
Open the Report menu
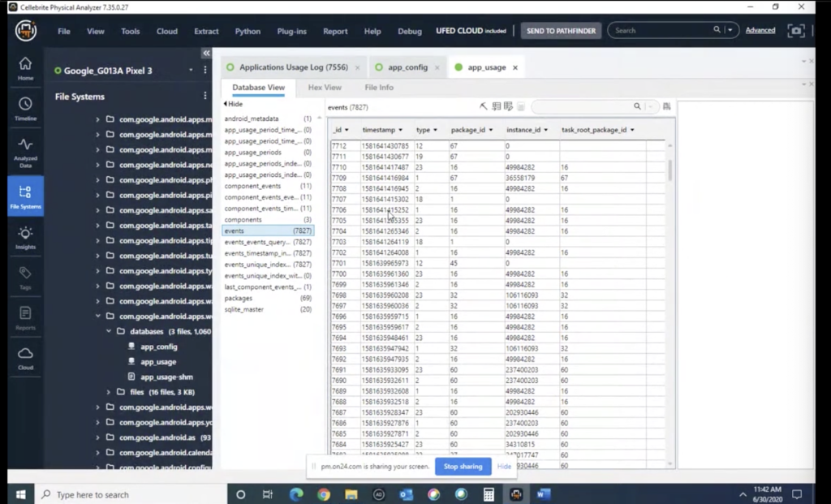(x=335, y=32)
